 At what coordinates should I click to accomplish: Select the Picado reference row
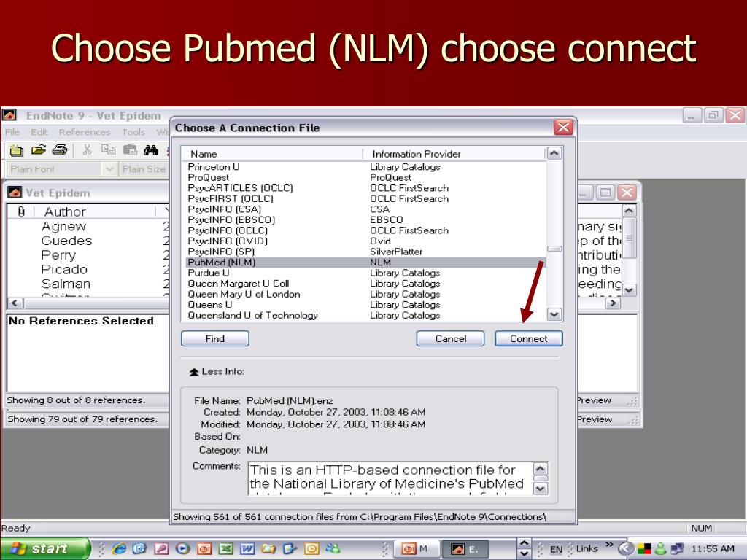[88, 269]
